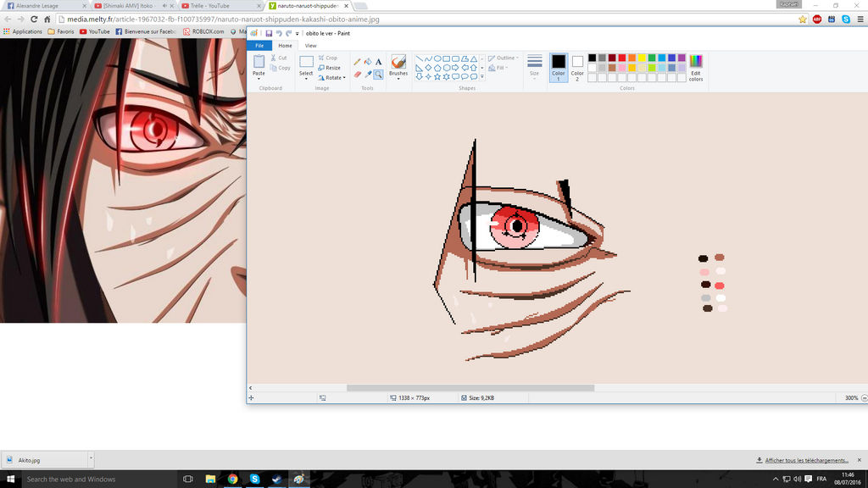This screenshot has height=488, width=868.
Task: Select the Eraser tool in Paint
Action: 358,75
